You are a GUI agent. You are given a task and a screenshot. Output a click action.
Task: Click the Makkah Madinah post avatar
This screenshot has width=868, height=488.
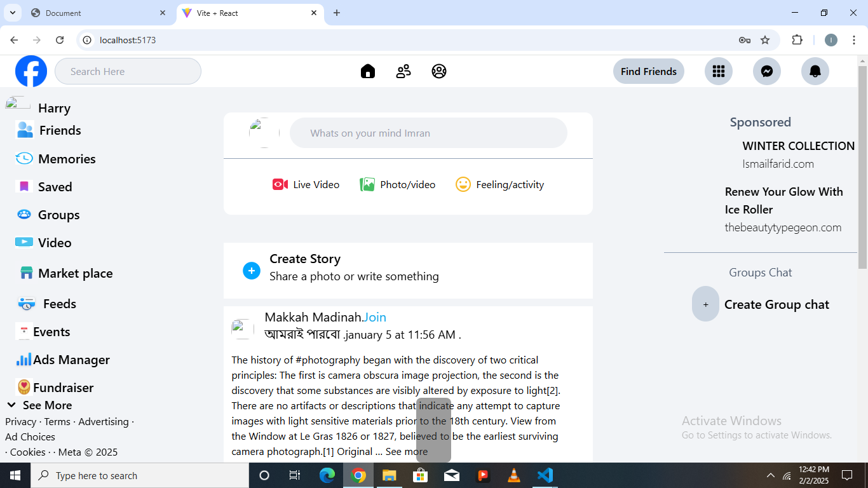coord(243,329)
